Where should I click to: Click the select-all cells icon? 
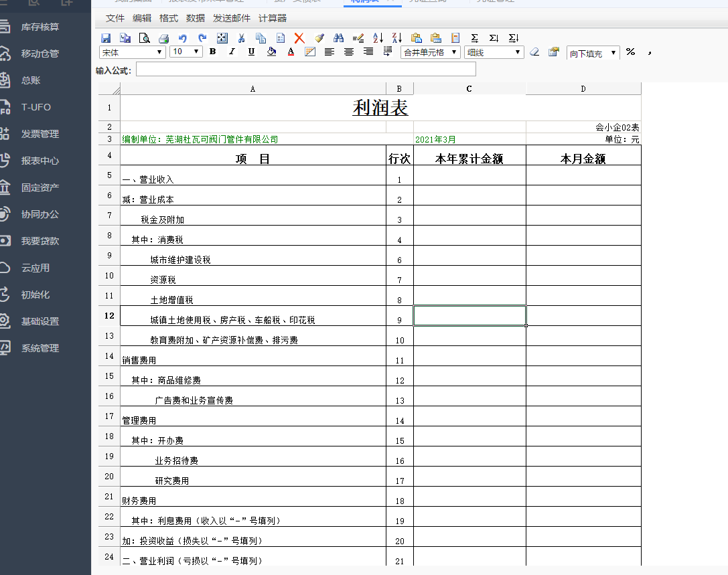tap(222, 38)
